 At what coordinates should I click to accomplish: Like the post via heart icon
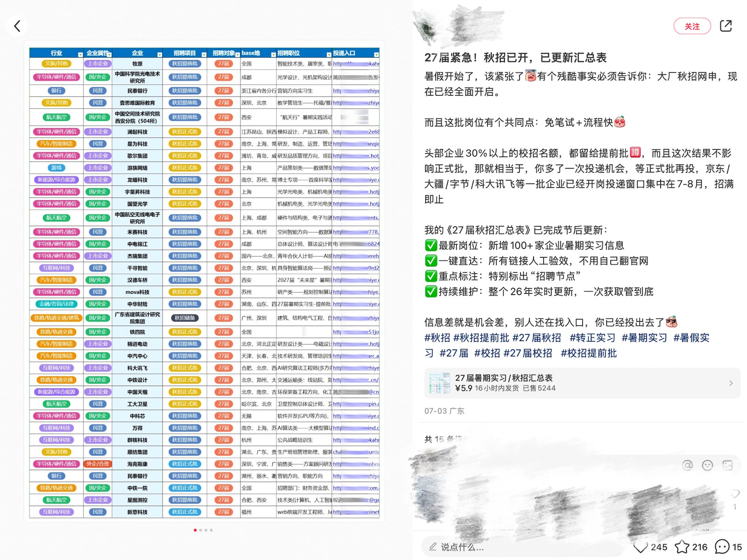(640, 547)
